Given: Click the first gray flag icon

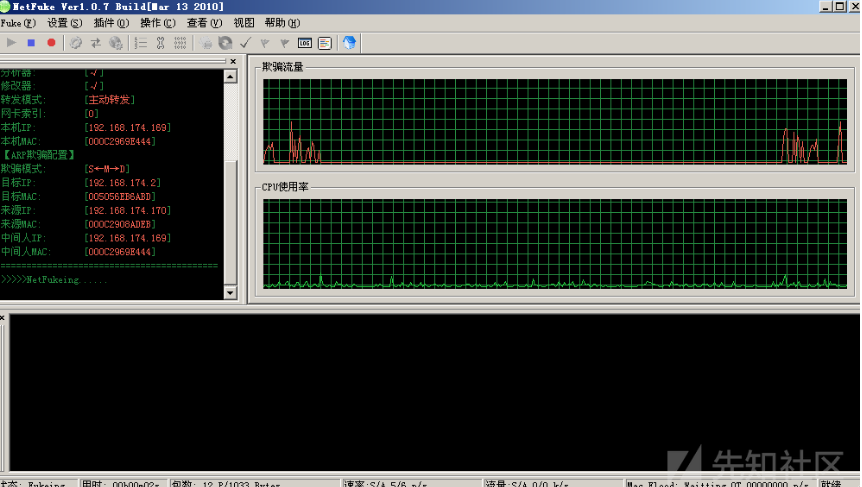Looking at the screenshot, I should [x=265, y=43].
